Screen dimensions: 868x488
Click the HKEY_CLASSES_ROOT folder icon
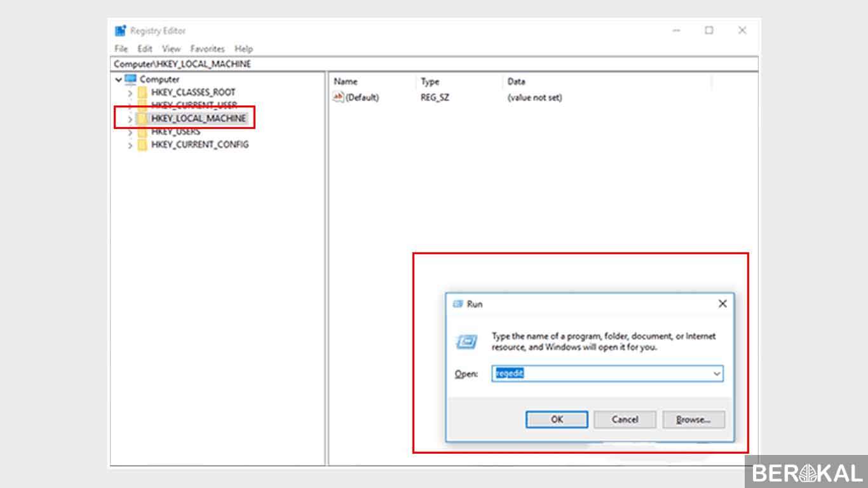pos(142,92)
